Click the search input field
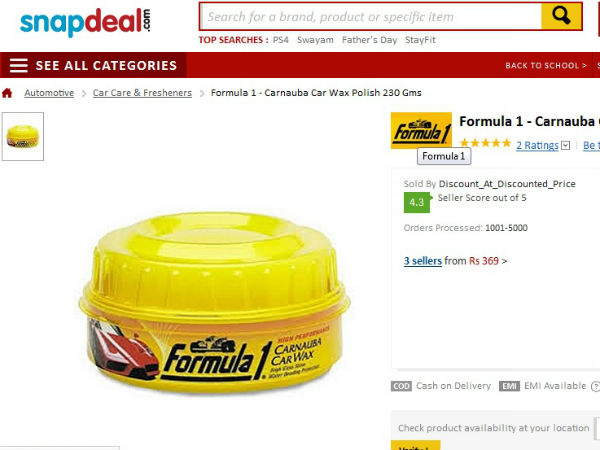 [370, 16]
